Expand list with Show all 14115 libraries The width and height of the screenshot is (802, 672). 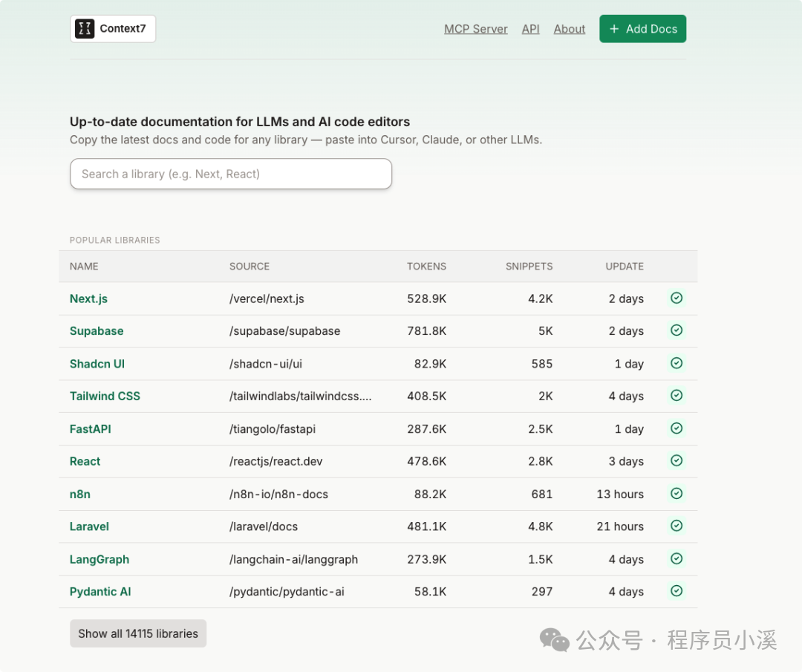coord(138,633)
